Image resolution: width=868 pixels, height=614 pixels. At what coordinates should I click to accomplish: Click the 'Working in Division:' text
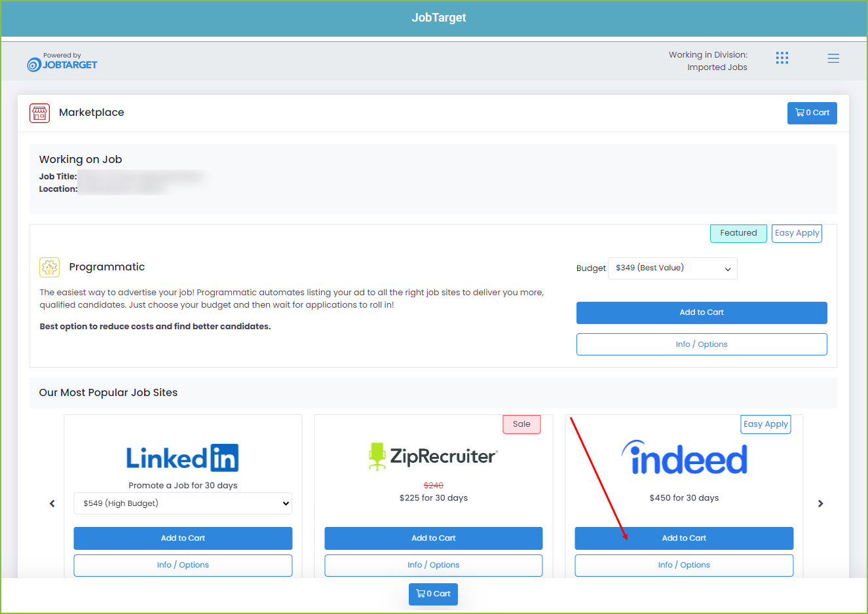coord(708,55)
